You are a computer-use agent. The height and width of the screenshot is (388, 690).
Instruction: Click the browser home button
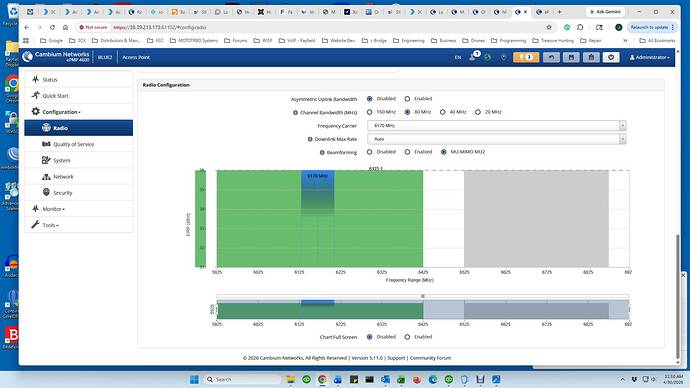click(65, 27)
